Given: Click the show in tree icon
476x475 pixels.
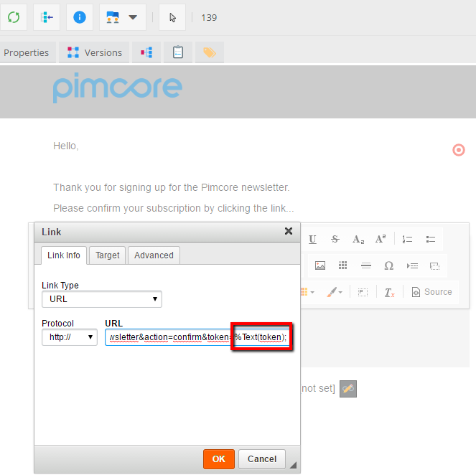Looking at the screenshot, I should pyautogui.click(x=47, y=17).
